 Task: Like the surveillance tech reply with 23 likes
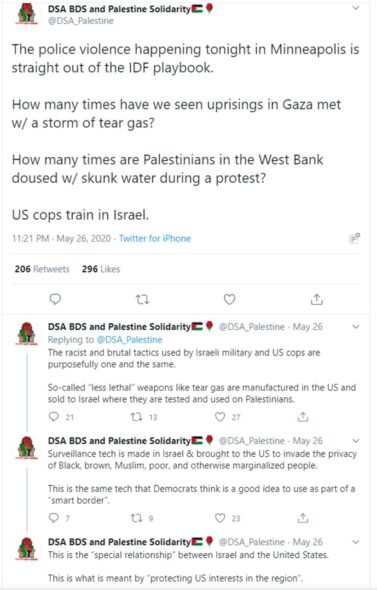click(x=220, y=518)
